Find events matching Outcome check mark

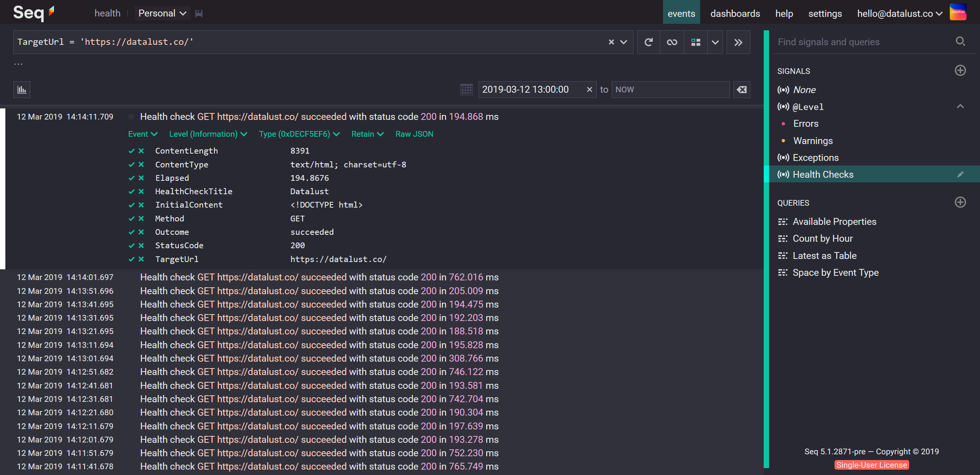132,232
